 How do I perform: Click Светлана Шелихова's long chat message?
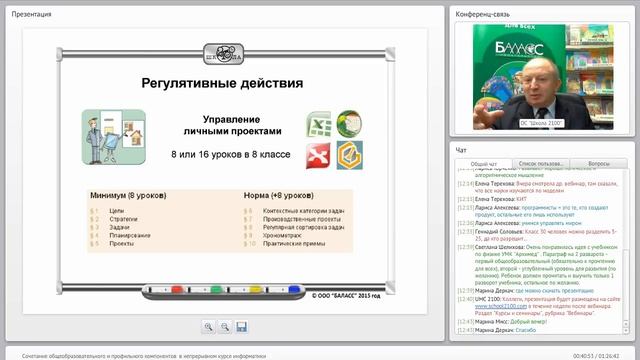538,265
